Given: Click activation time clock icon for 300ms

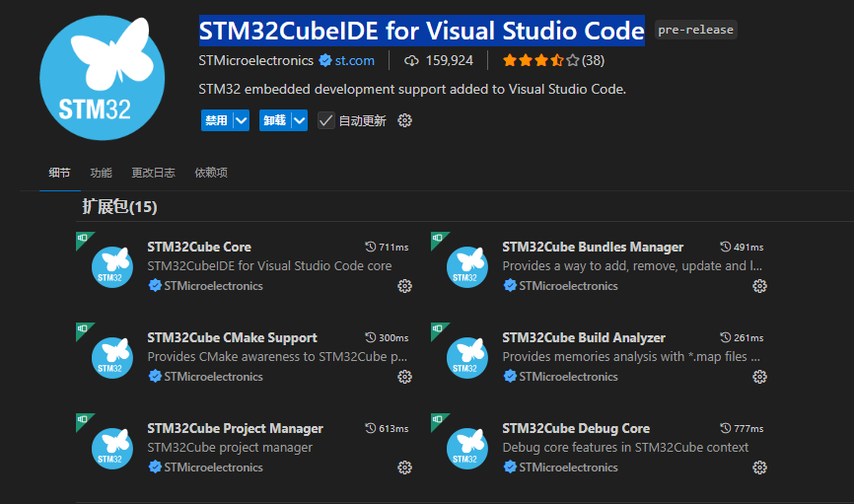Looking at the screenshot, I should click(x=371, y=338).
